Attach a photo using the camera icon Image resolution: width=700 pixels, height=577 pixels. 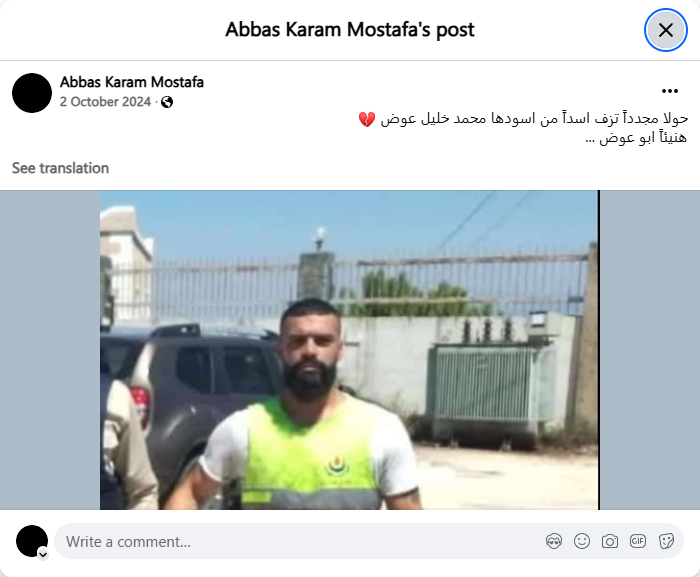[x=610, y=541]
